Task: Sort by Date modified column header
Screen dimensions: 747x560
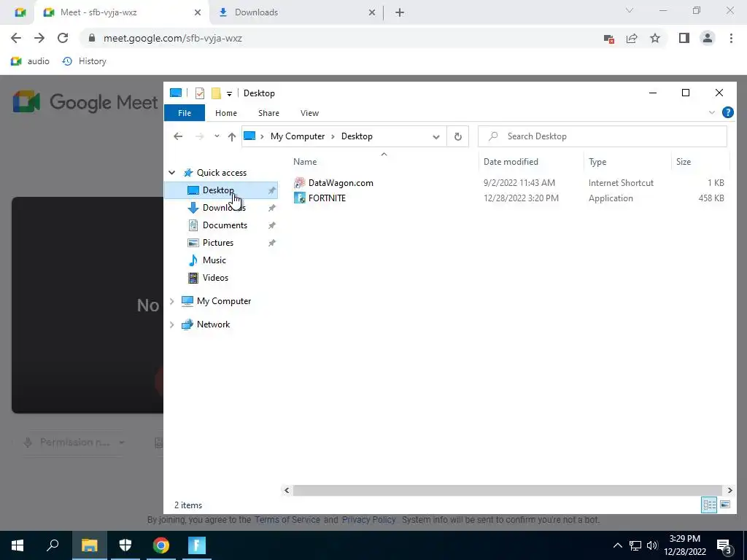Action: point(511,162)
